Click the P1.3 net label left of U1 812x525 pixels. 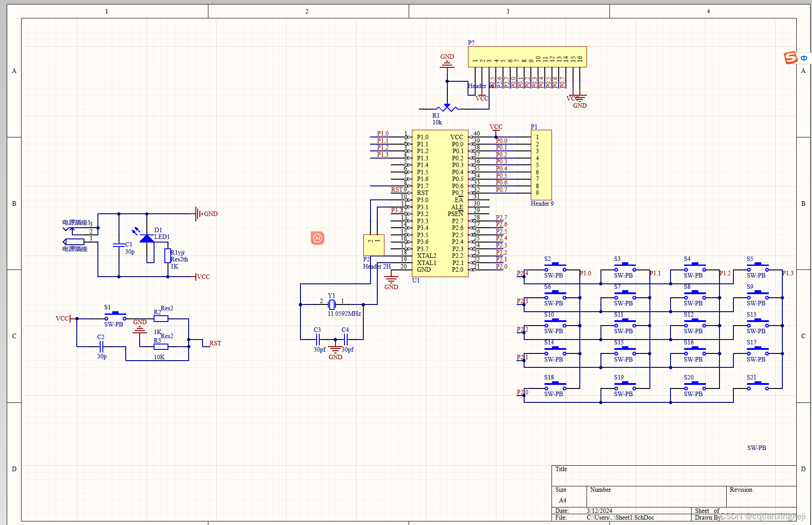point(383,154)
